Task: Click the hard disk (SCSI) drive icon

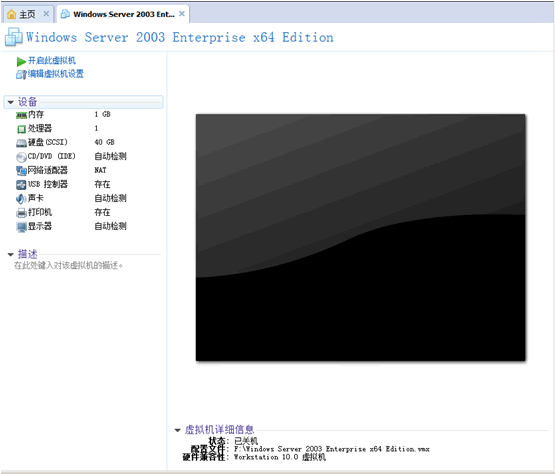Action: [21, 143]
